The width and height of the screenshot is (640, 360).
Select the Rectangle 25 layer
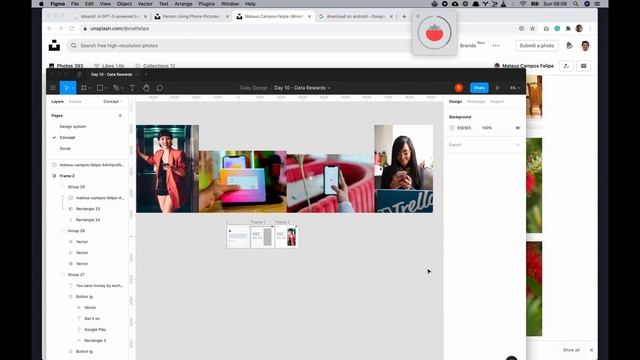88,209
